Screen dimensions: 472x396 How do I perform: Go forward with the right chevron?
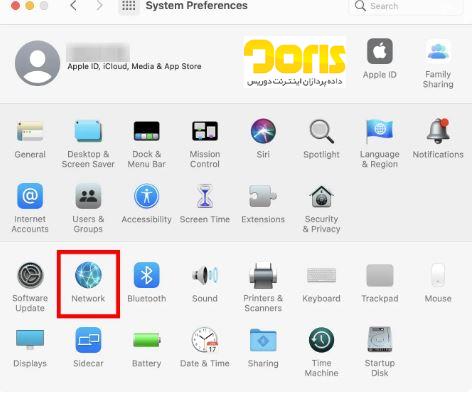pyautogui.click(x=99, y=6)
